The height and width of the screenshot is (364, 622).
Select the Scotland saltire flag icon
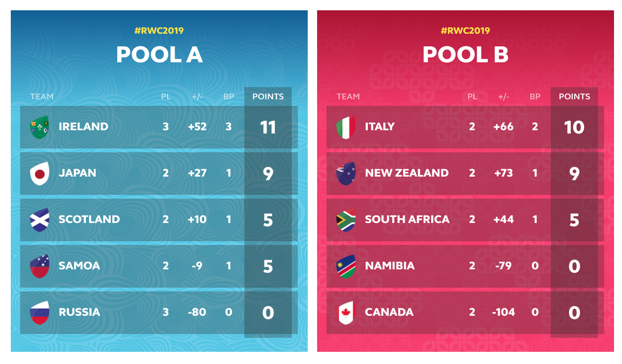coord(39,220)
